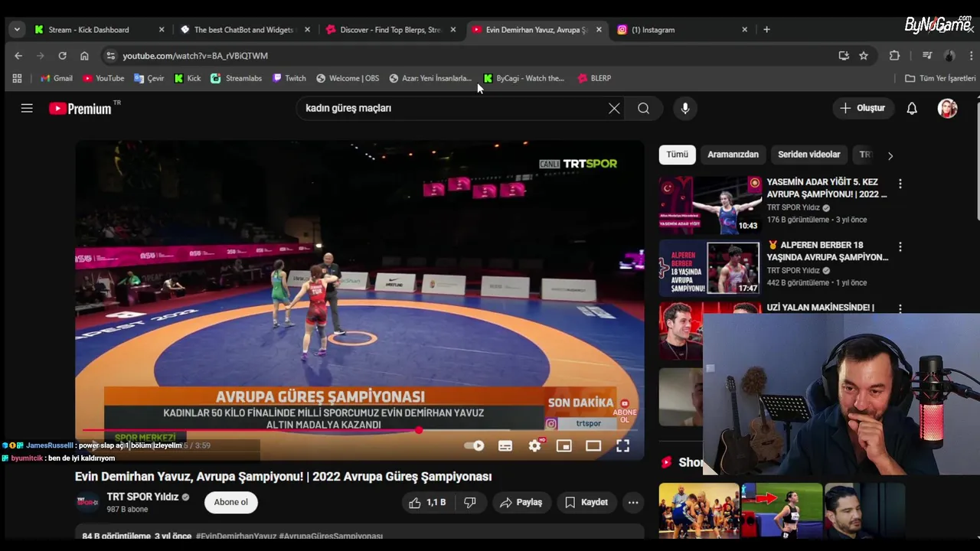Click the Oluştur create button
This screenshot has height=551, width=980.
click(862, 108)
